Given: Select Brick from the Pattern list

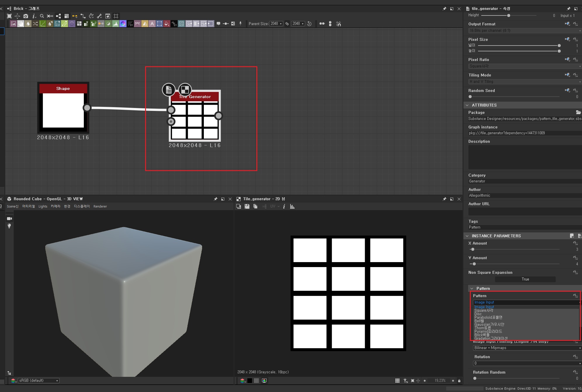Looking at the screenshot, I should coord(482,335).
